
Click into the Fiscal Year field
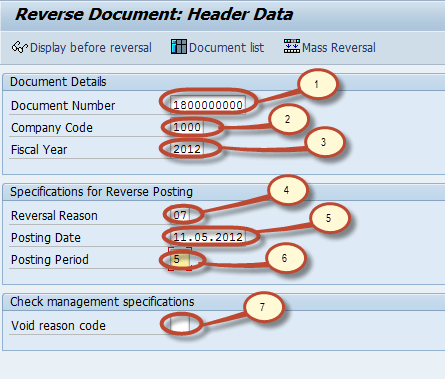(187, 149)
